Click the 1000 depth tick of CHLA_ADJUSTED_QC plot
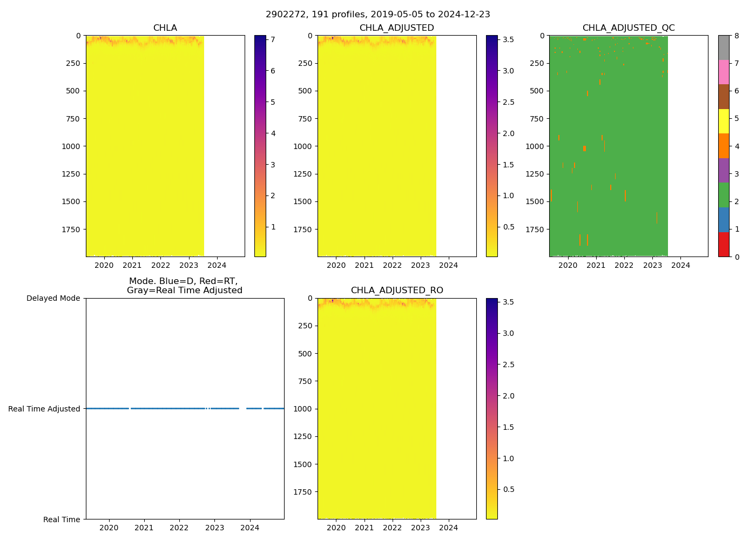This screenshot has height=540, width=756. coord(534,146)
